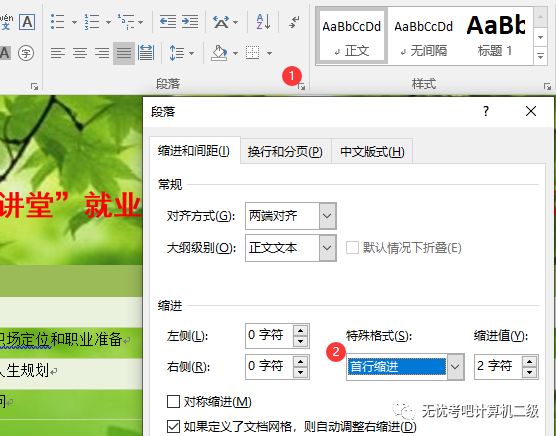Open Styles pane dialog launcher

point(547,86)
